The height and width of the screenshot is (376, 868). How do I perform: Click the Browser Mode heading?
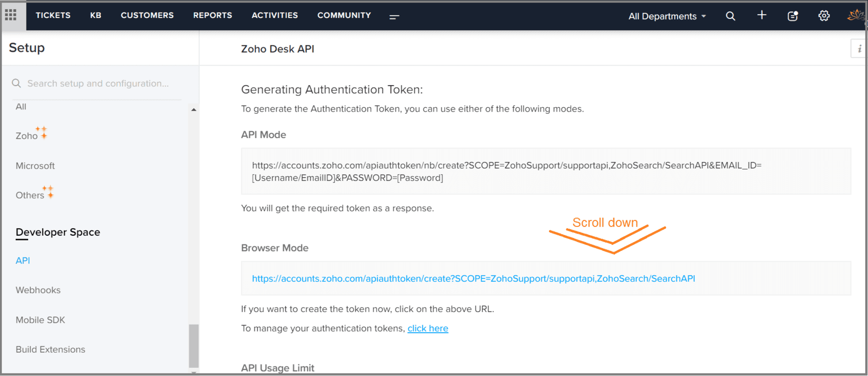[x=275, y=248]
